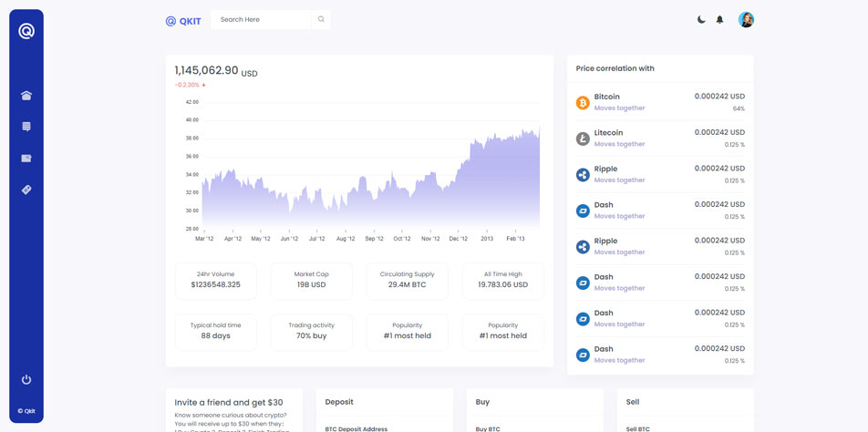Click the All Time High stat card
The width and height of the screenshot is (868, 432).
click(x=502, y=281)
